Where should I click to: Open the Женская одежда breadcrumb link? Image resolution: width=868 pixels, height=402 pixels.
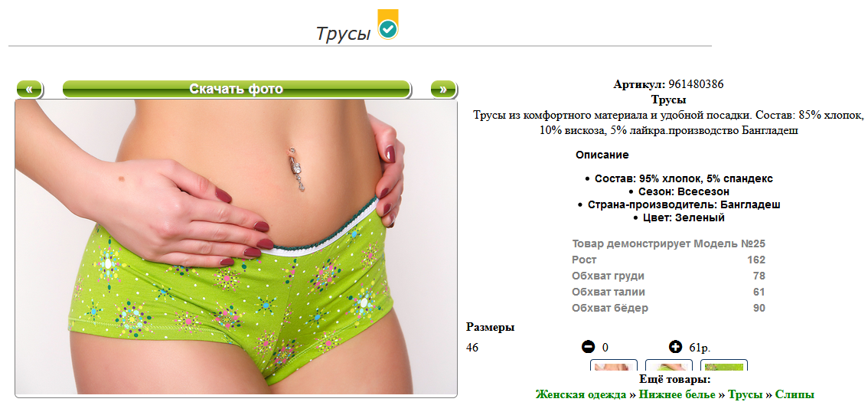coord(582,395)
